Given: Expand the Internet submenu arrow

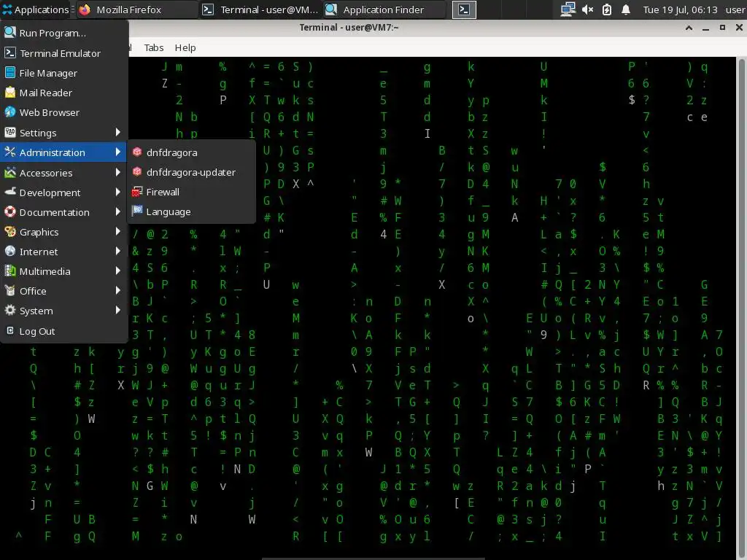Looking at the screenshot, I should (x=117, y=251).
